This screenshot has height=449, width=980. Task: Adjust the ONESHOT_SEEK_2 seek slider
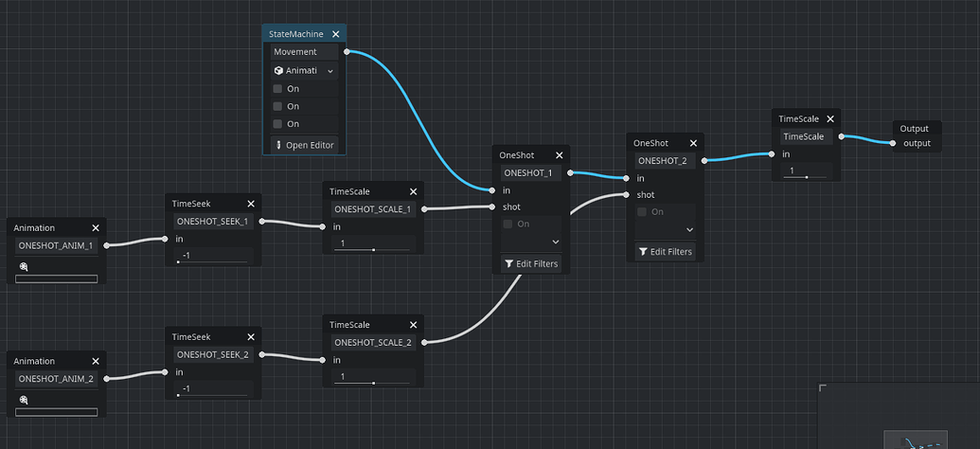pos(212,395)
